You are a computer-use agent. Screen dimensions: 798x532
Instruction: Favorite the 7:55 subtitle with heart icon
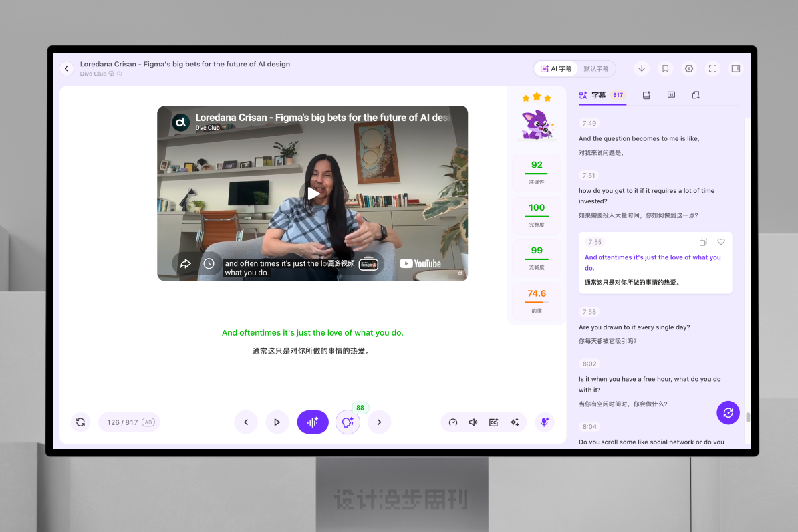[721, 242]
